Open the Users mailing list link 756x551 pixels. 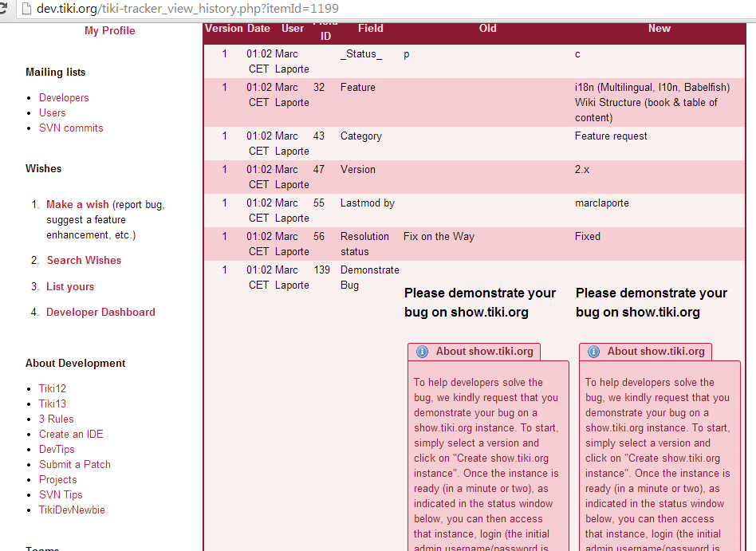(x=52, y=112)
